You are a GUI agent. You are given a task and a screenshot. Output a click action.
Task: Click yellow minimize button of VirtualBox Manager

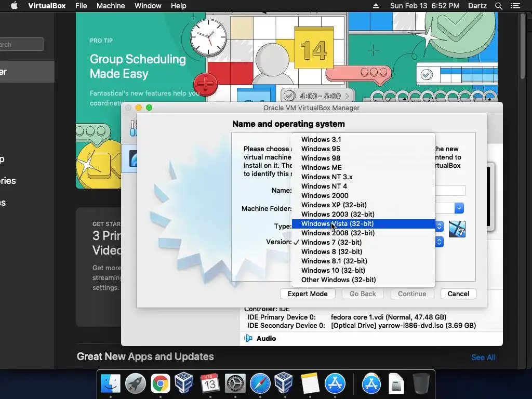(x=138, y=108)
